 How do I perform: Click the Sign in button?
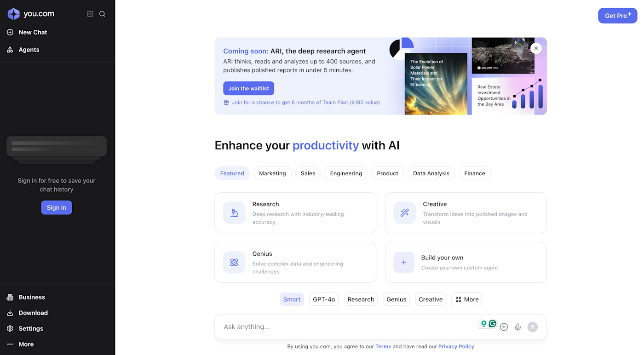click(x=57, y=207)
